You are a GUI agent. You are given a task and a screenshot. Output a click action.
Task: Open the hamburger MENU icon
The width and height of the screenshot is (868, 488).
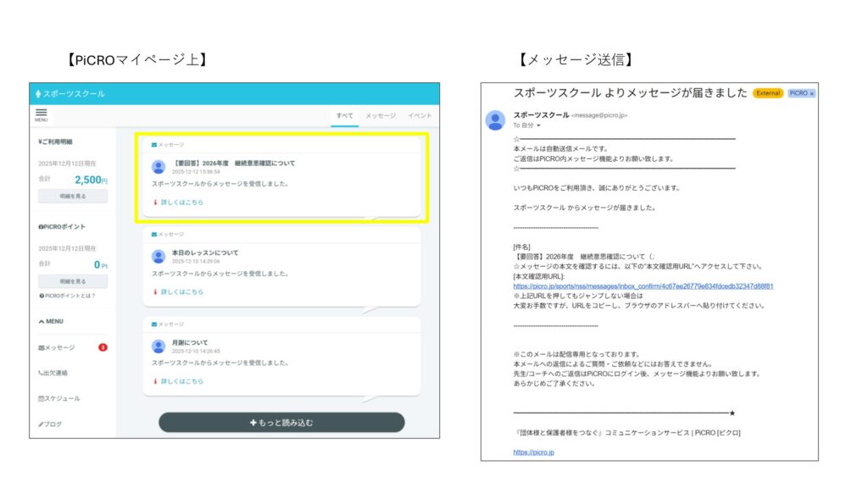41,114
